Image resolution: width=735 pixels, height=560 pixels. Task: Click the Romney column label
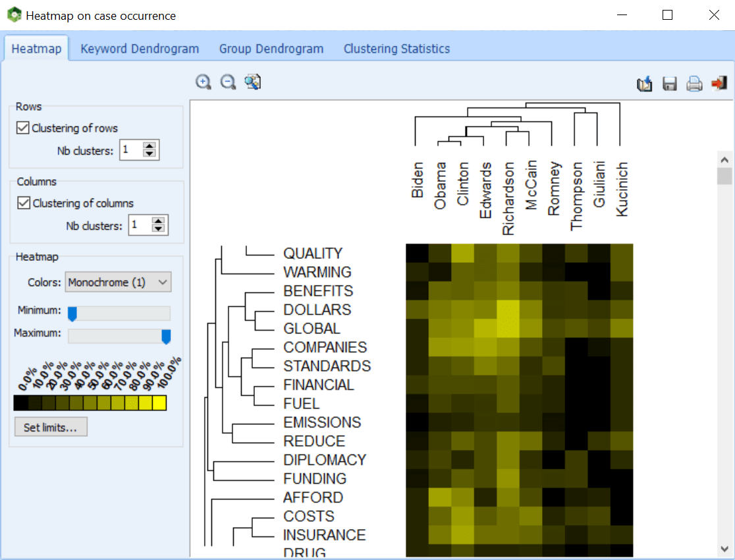tap(554, 188)
